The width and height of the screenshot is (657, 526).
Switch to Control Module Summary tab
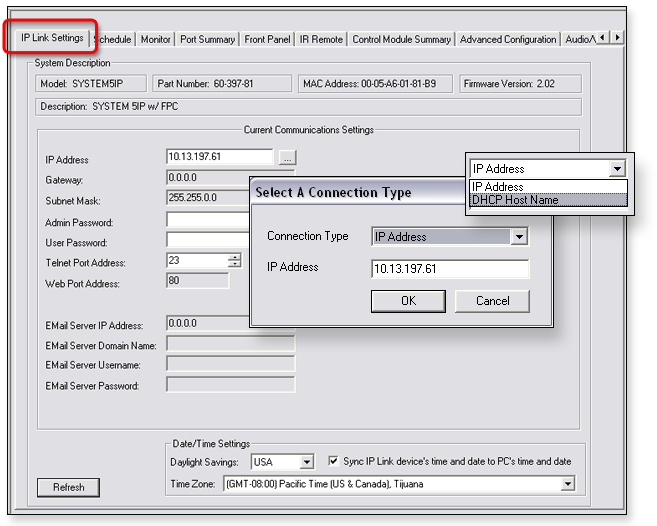[401, 40]
